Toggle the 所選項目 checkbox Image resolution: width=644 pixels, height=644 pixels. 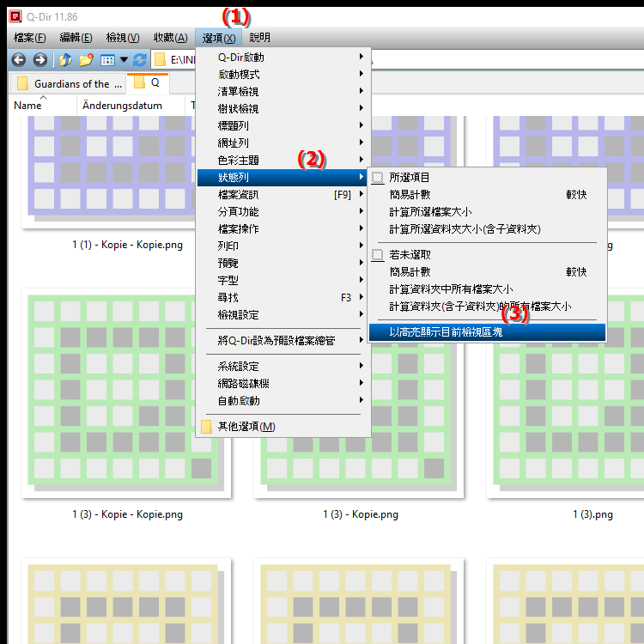[378, 178]
